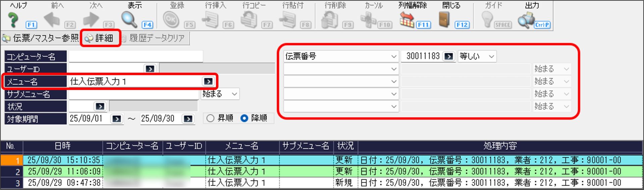Select the 昇順 radio button
The width and height of the screenshot is (644, 190).
(x=210, y=118)
